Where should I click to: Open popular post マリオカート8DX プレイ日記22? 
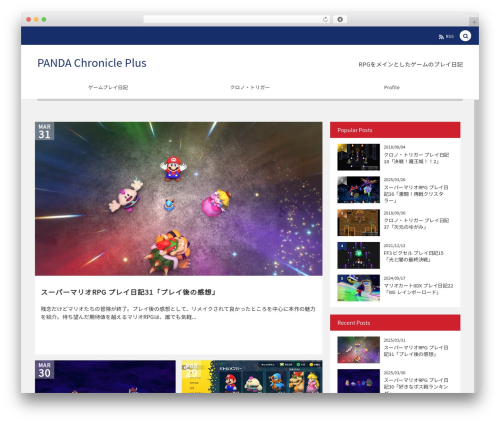pos(418,289)
